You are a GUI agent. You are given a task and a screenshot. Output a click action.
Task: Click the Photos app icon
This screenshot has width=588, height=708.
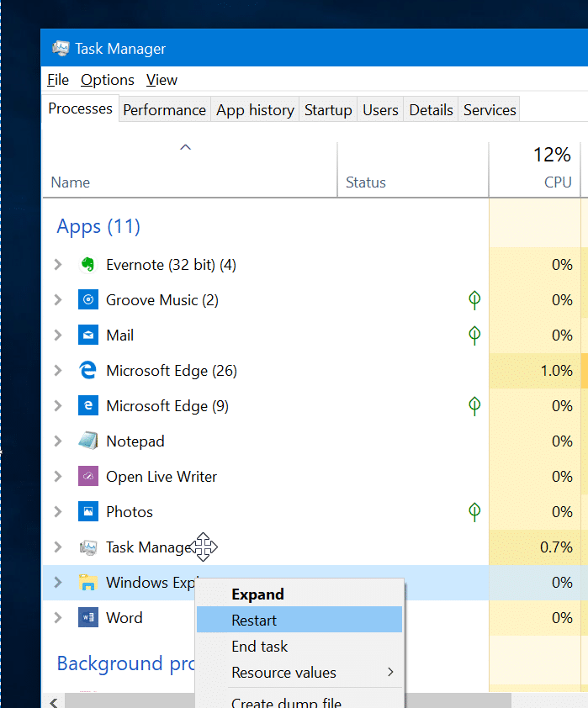click(88, 511)
